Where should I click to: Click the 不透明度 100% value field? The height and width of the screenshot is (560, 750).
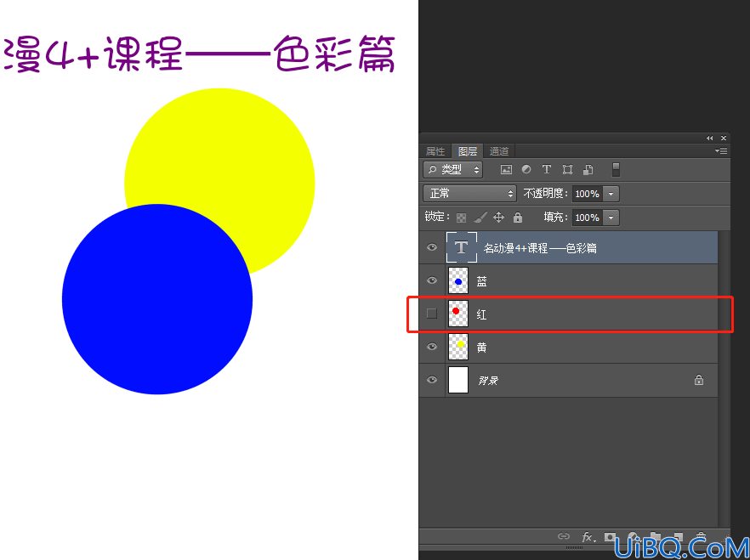(x=588, y=194)
